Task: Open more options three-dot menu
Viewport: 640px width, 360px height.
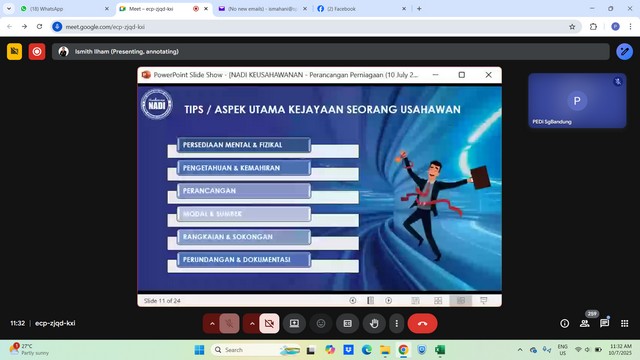Action: [x=396, y=324]
